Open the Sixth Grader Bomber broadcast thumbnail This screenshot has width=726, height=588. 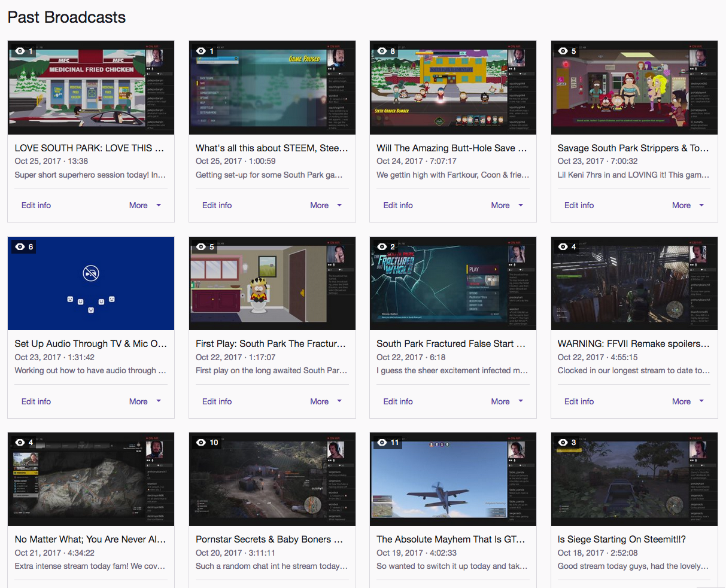click(x=453, y=88)
